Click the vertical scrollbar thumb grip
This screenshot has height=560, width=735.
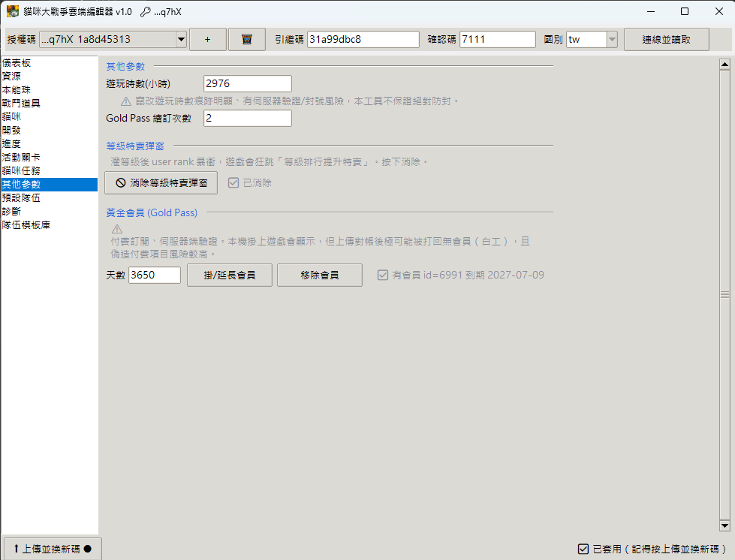[724, 295]
